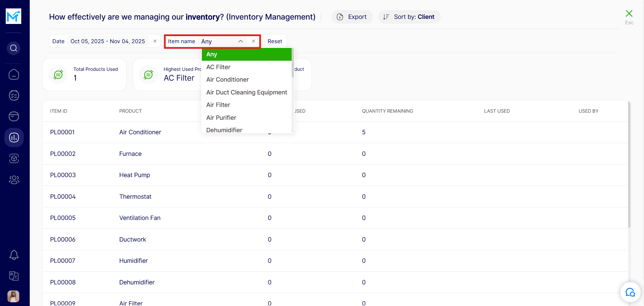The height and width of the screenshot is (306, 644).
Task: Collapse the Item name dropdown chevron
Action: pyautogui.click(x=241, y=41)
